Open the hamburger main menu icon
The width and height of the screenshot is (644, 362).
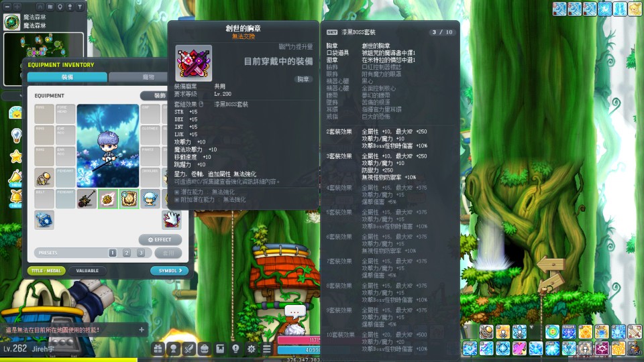(x=267, y=349)
